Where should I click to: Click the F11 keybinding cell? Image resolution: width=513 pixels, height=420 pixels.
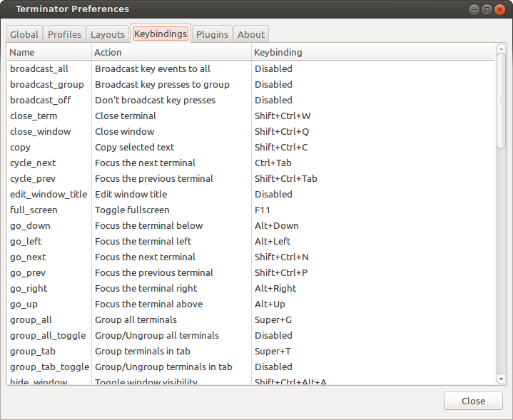(263, 210)
